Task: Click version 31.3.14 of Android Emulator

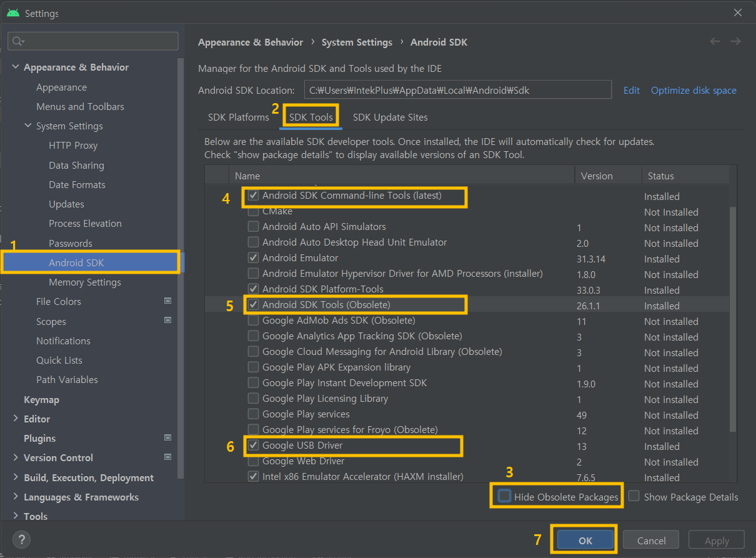Action: (592, 258)
